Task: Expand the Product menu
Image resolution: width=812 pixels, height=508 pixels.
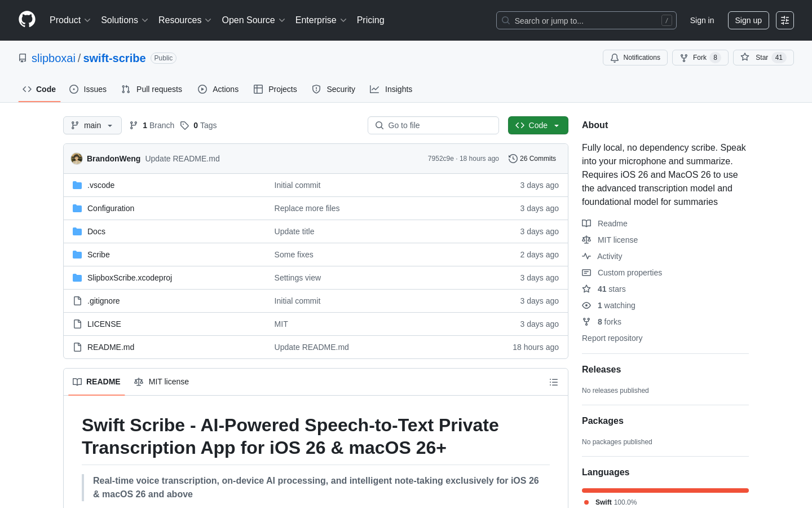Action: (70, 20)
